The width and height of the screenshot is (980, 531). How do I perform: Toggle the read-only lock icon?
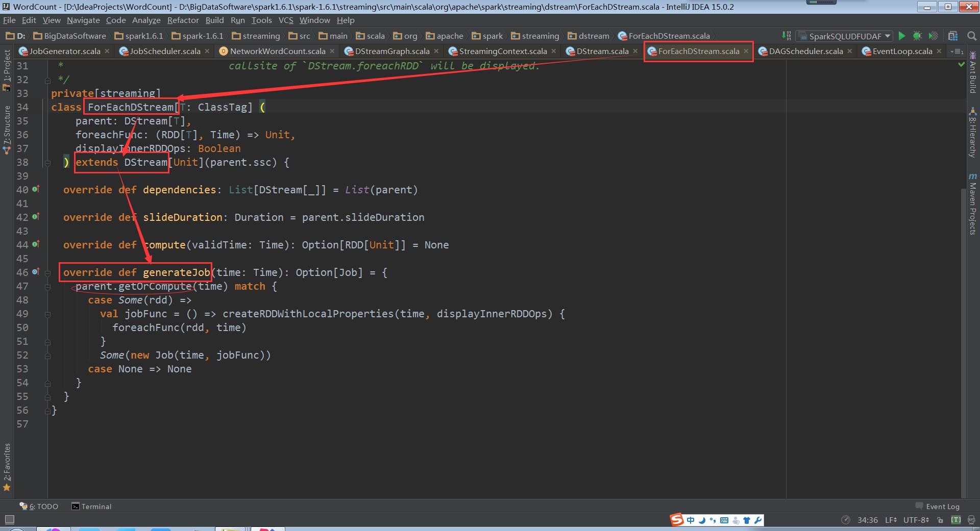tap(940, 520)
